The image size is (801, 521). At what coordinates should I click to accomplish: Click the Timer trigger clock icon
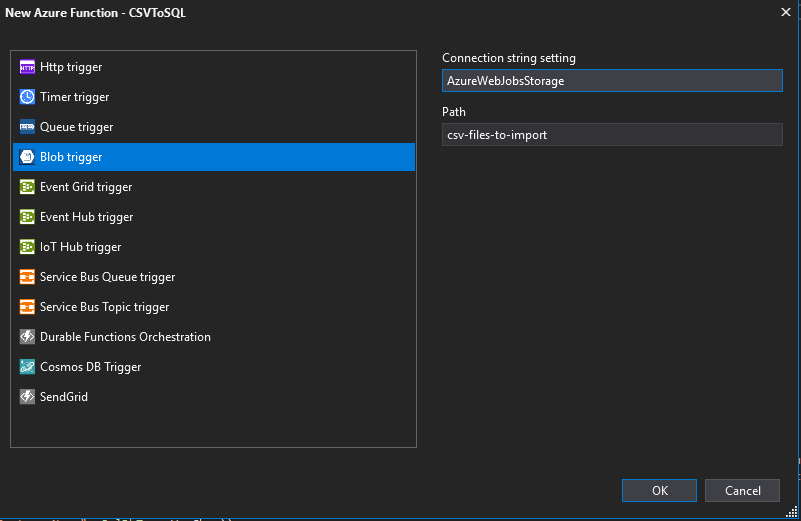28,97
